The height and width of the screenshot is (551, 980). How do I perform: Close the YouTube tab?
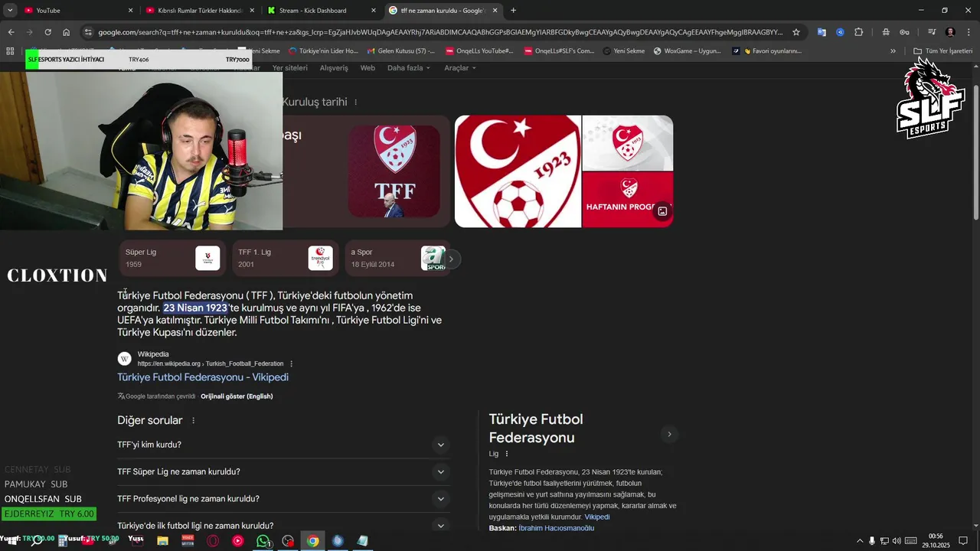[x=130, y=11]
